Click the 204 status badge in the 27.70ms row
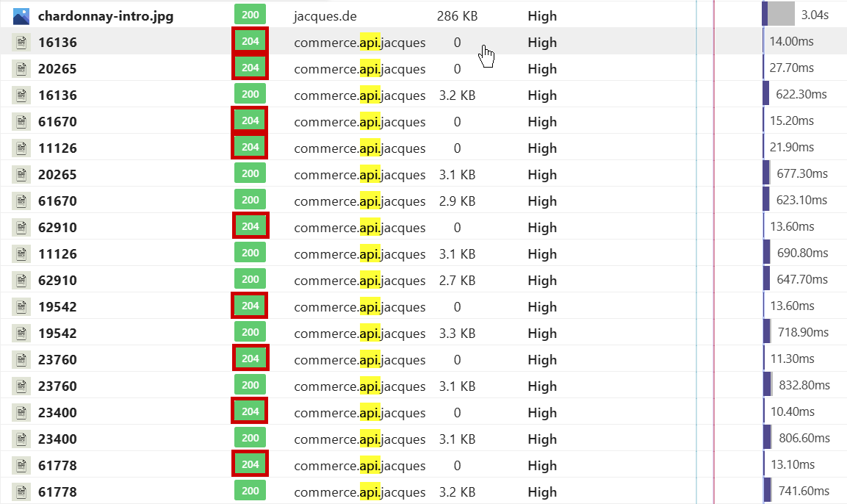847x504 pixels. point(250,68)
